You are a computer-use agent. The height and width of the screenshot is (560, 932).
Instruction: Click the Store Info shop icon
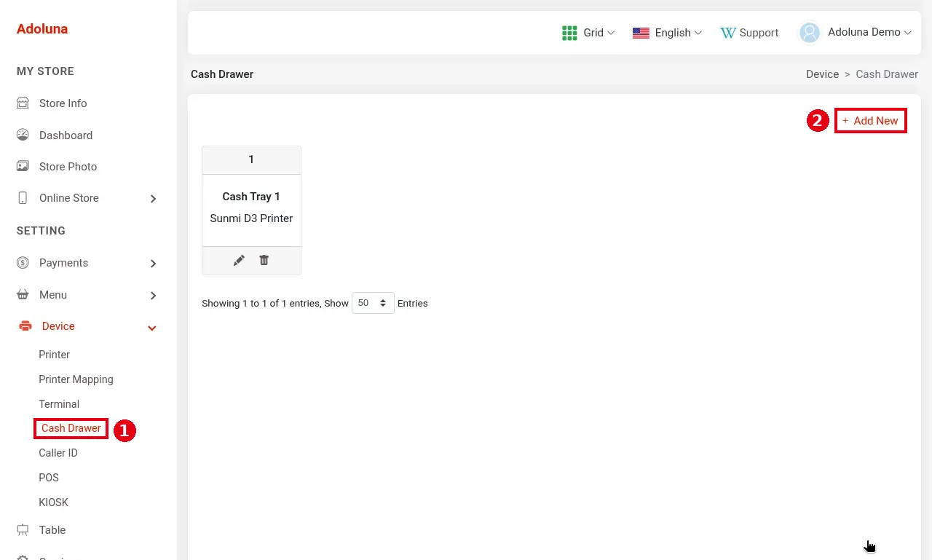tap(23, 103)
